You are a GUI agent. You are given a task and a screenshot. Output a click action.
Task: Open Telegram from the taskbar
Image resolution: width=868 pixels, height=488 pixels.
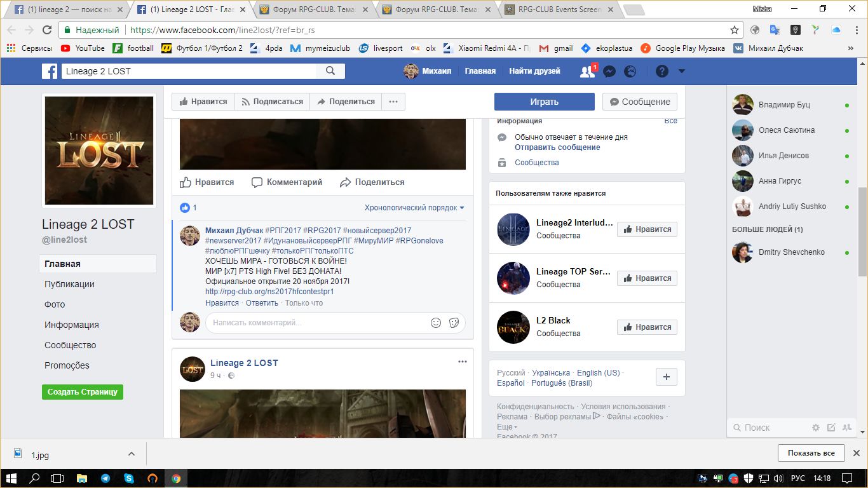pyautogui.click(x=105, y=478)
